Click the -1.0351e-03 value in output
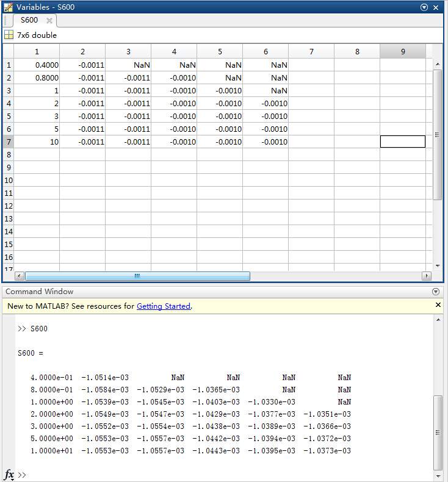This screenshot has height=482, width=448. tap(327, 414)
